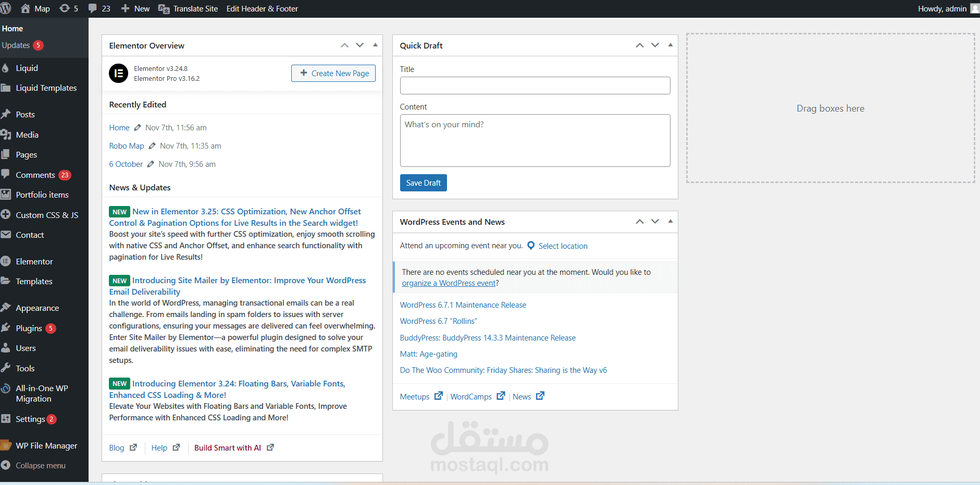Screen dimensions: 980x485
Task: Open the Tools wrench menu
Action: (x=25, y=368)
